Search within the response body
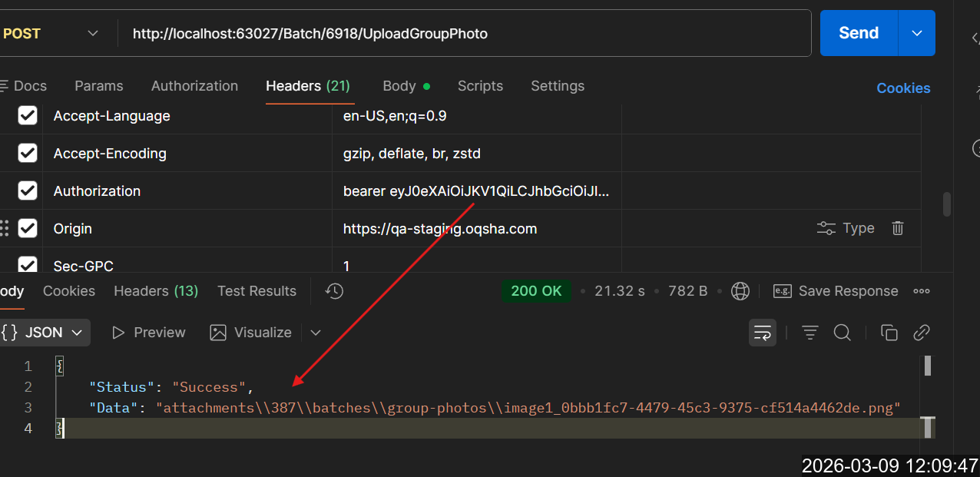980x477 pixels. (842, 333)
